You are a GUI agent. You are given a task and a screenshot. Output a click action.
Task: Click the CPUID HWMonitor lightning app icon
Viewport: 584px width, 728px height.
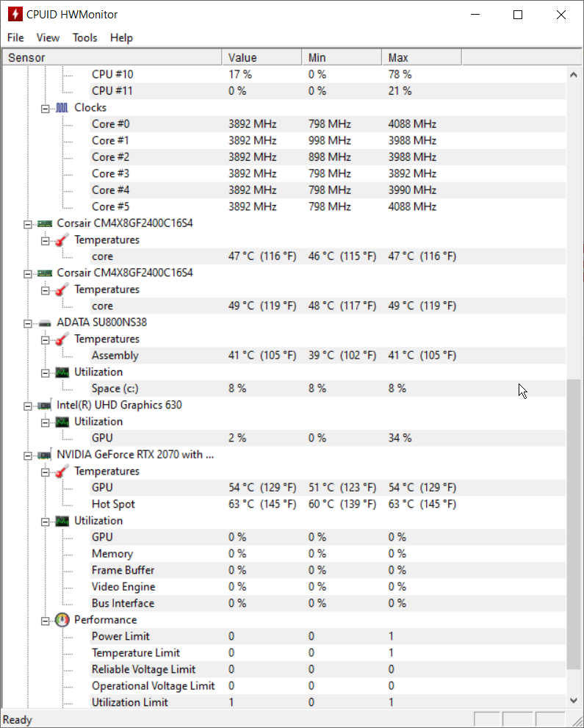15,15
